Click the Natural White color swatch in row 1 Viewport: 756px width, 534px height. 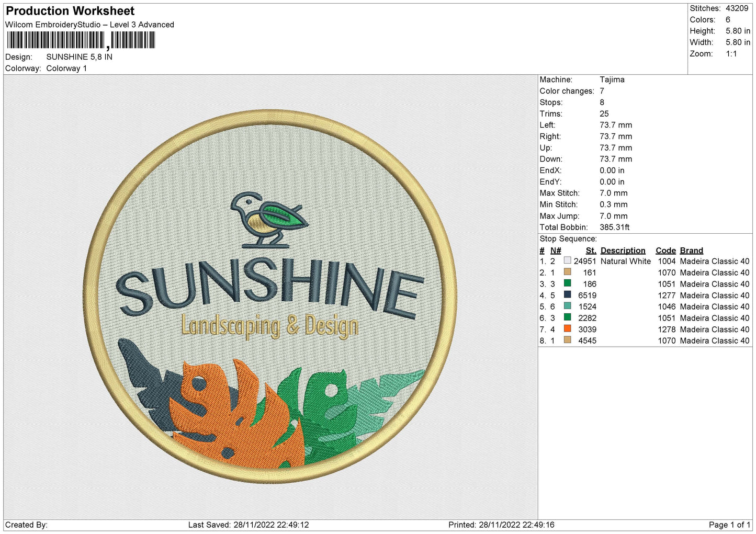[567, 260]
